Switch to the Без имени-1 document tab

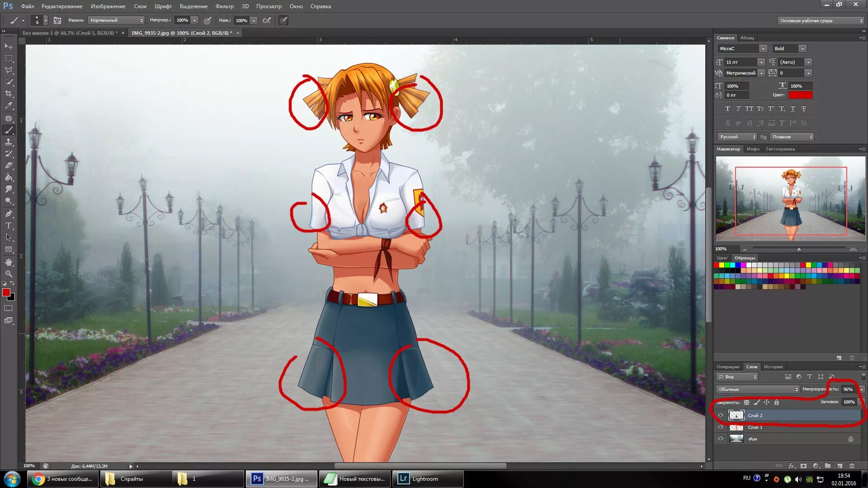coord(70,33)
